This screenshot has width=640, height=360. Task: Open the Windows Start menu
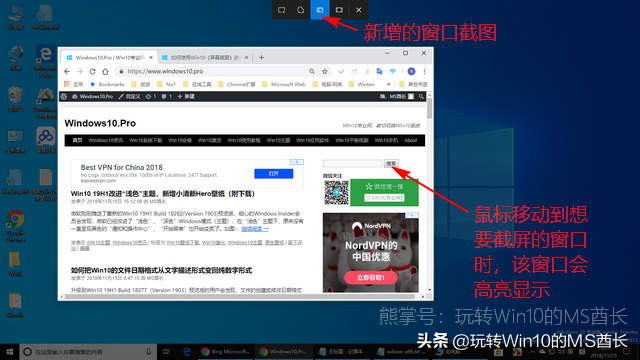point(9,352)
